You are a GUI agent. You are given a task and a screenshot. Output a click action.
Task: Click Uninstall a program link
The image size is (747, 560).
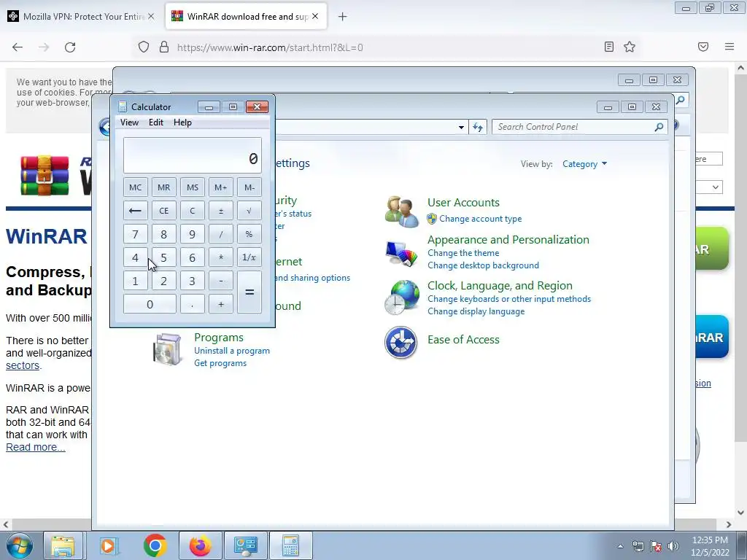[x=232, y=351]
